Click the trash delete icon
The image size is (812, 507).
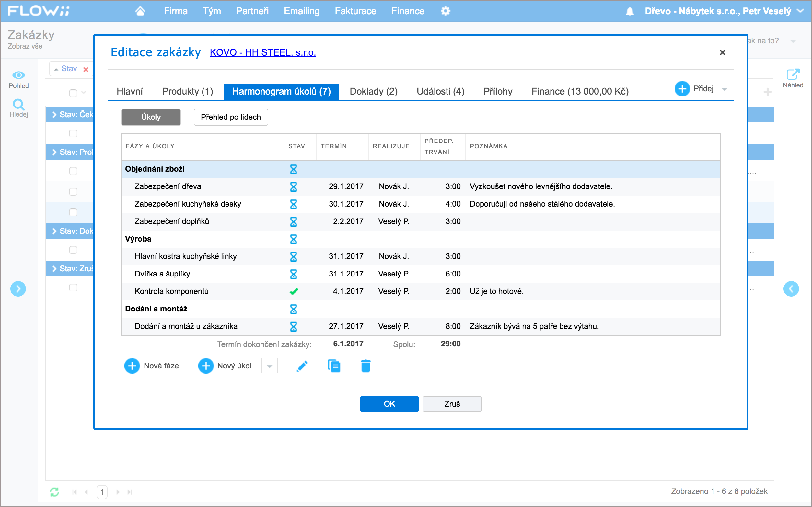(x=366, y=366)
